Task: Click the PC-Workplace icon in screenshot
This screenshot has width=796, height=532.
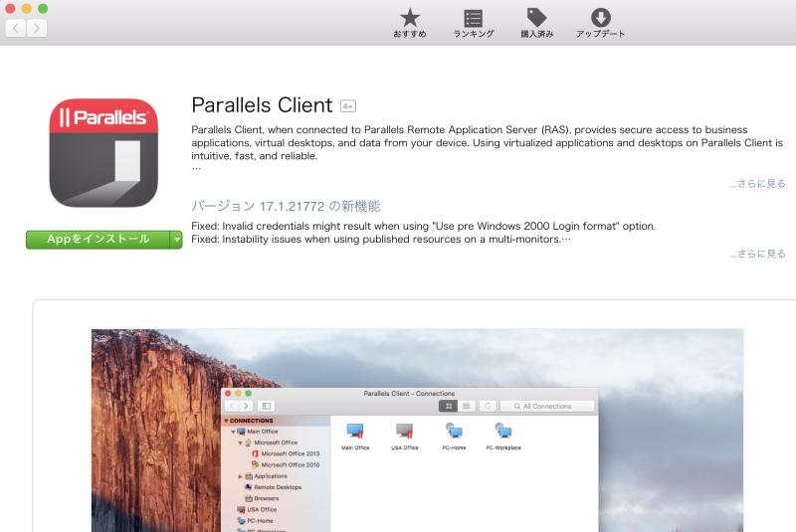Action: [503, 437]
